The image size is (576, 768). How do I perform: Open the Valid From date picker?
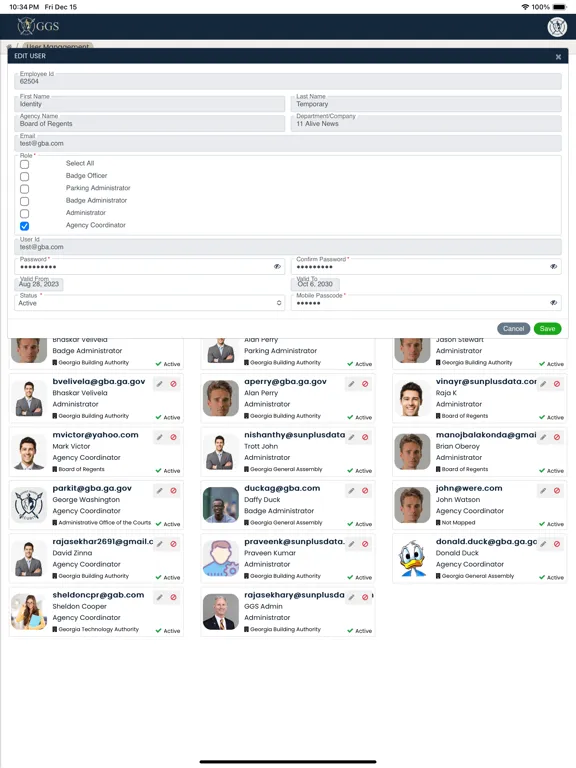point(39,284)
